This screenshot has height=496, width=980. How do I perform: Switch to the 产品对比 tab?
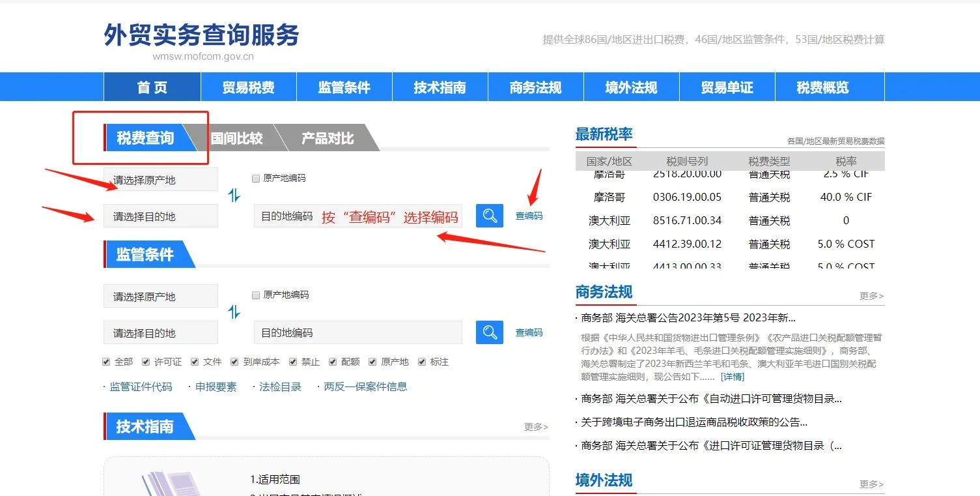[x=328, y=138]
